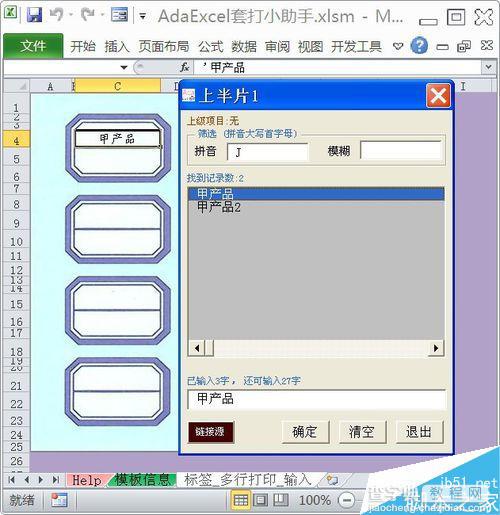This screenshot has width=500, height=515.
Task: Click the 上级项目:无 label in dialog
Action: (213, 121)
